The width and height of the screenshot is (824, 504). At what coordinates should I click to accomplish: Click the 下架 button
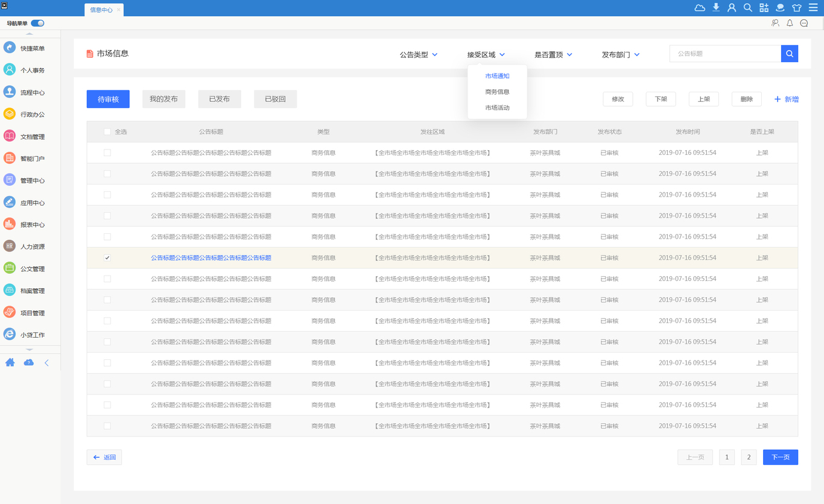pos(661,99)
